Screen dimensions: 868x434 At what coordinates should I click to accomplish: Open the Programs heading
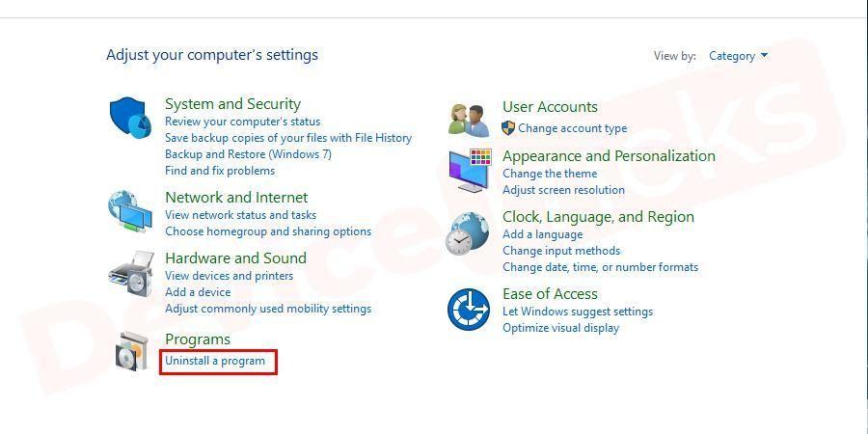tap(198, 339)
